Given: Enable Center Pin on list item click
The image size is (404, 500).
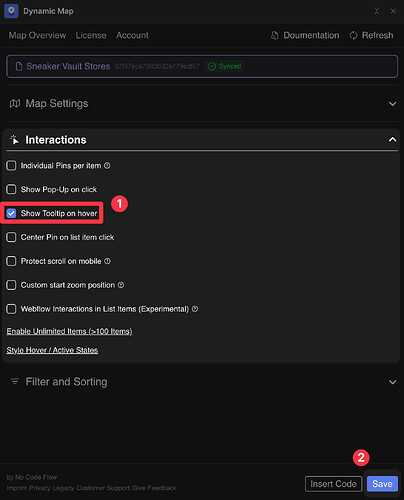Looking at the screenshot, I should coord(11,237).
